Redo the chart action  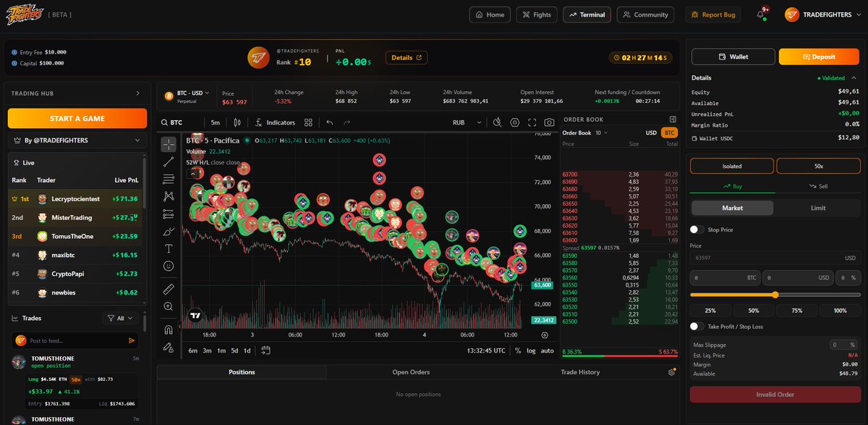click(x=347, y=123)
